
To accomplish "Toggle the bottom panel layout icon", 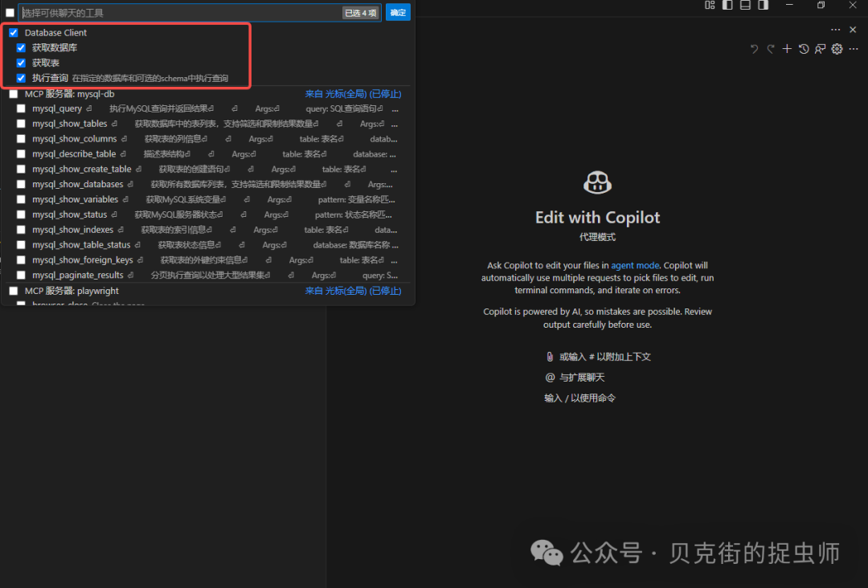I will 745,6.
